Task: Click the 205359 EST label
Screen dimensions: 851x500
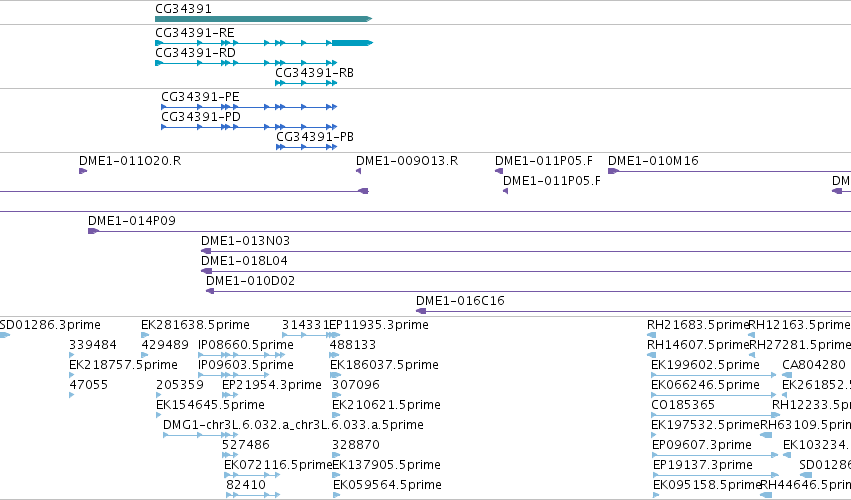Action: click(x=180, y=385)
